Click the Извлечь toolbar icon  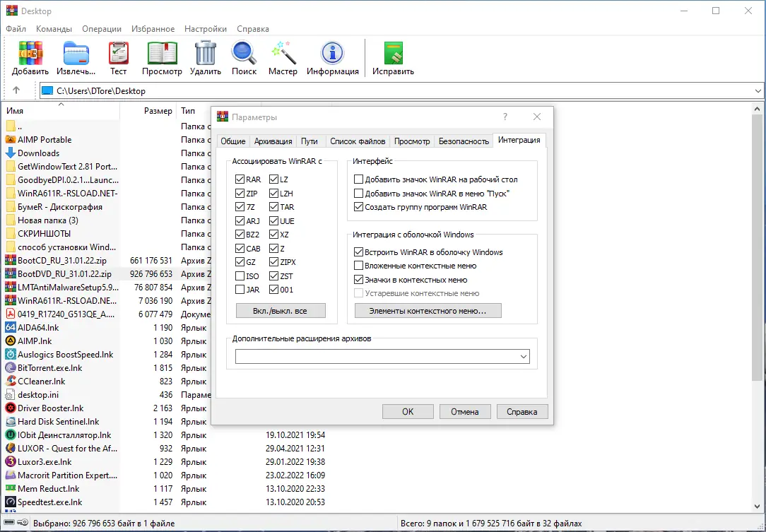point(76,53)
